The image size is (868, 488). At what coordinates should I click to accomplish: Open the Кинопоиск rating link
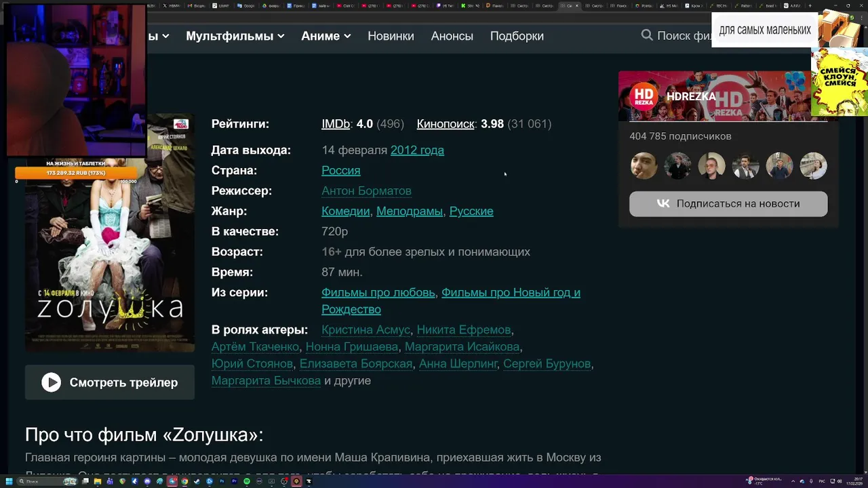point(446,124)
